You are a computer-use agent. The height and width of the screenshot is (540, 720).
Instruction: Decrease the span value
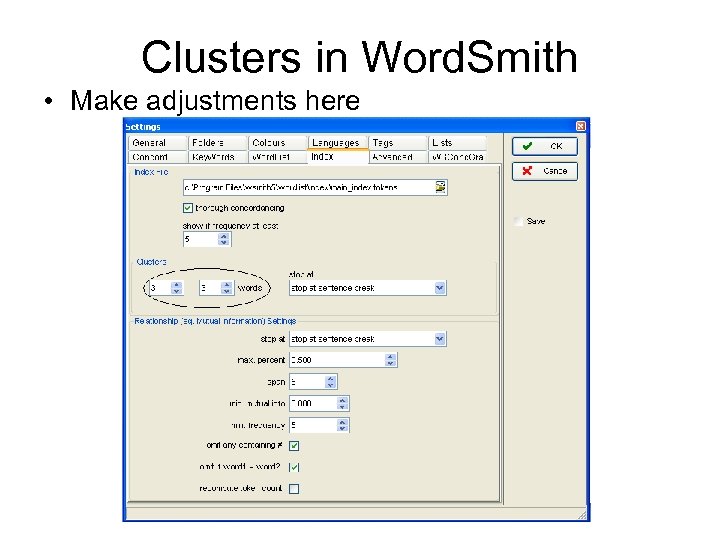[331, 385]
